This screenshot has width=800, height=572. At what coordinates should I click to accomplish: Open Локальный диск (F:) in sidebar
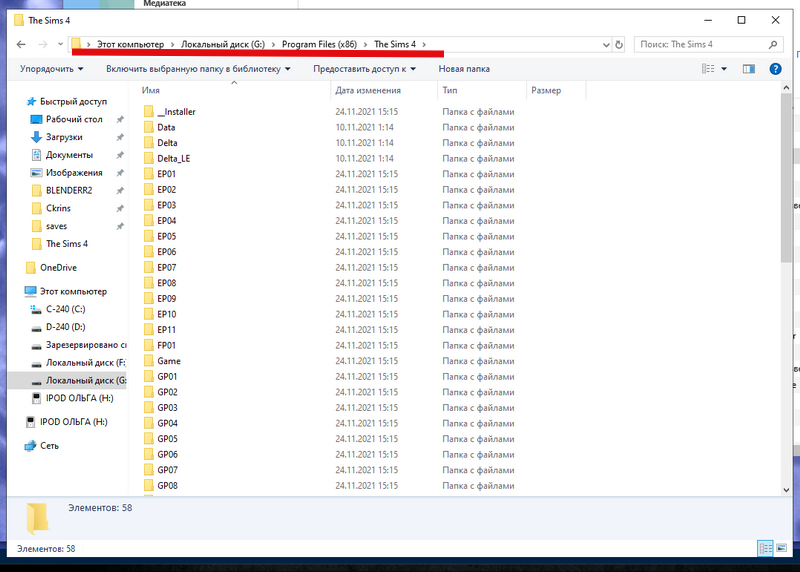(x=85, y=363)
